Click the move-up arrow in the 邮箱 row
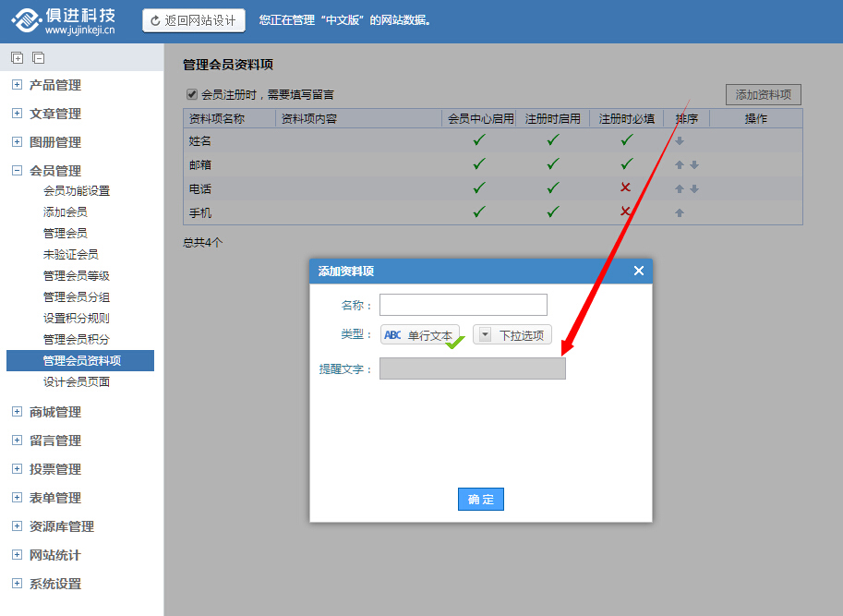The height and width of the screenshot is (616, 843). (679, 164)
